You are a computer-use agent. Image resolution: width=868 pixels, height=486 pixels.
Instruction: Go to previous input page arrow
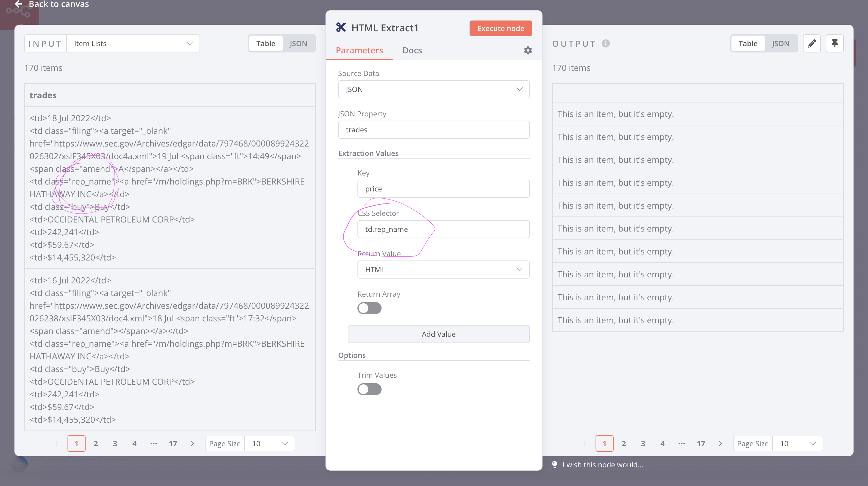(x=57, y=443)
